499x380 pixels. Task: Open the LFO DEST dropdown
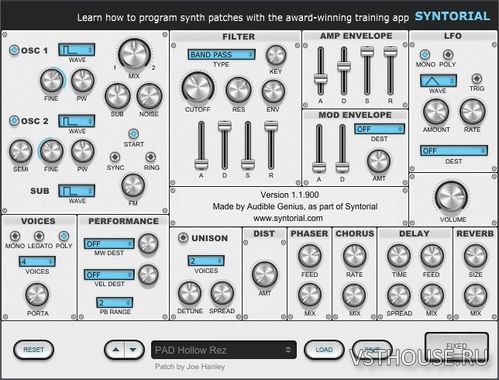point(454,151)
